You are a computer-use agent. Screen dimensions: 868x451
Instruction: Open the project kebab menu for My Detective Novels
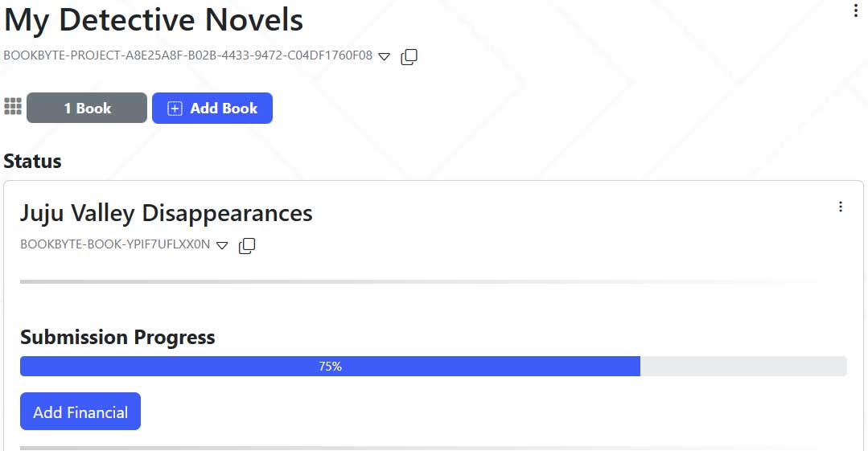[856, 10]
